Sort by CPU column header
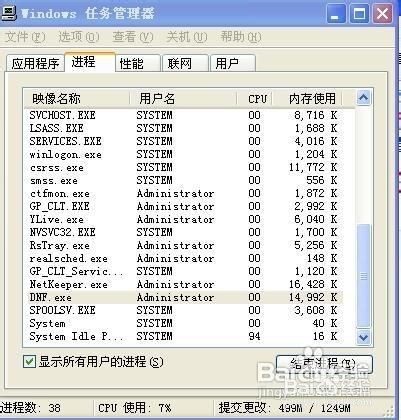The height and width of the screenshot is (420, 401). [x=255, y=99]
